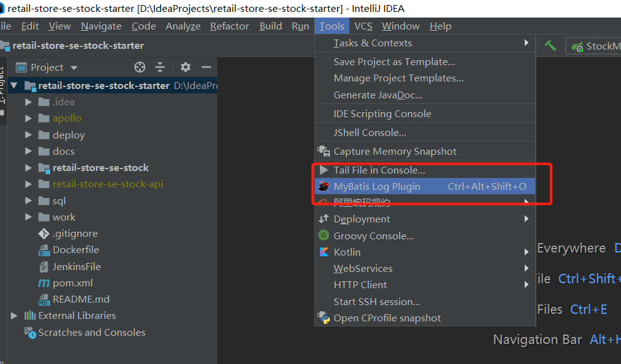Select Scratches and Consoles node

point(92,332)
